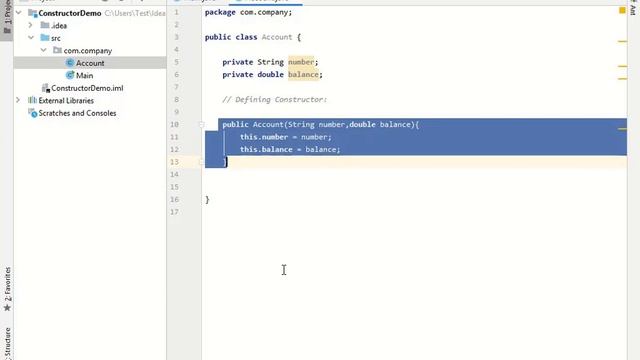Click the yellow inspection status indicator

click(622, 11)
